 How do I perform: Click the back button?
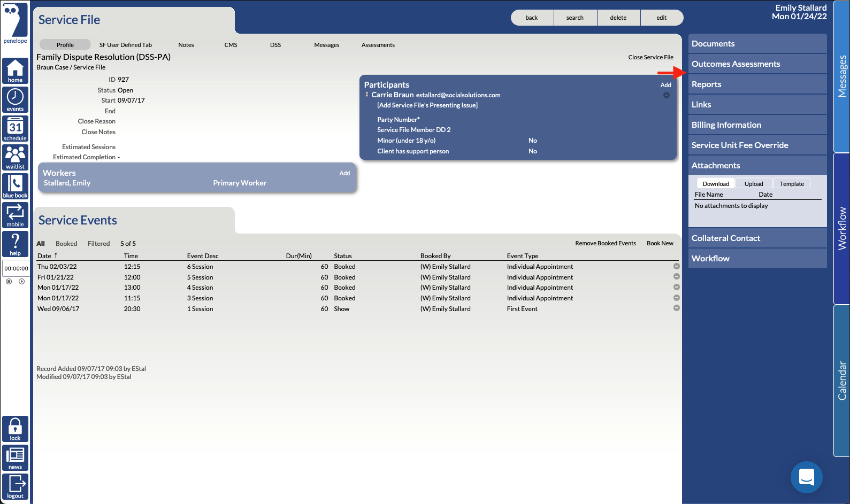tap(532, 18)
